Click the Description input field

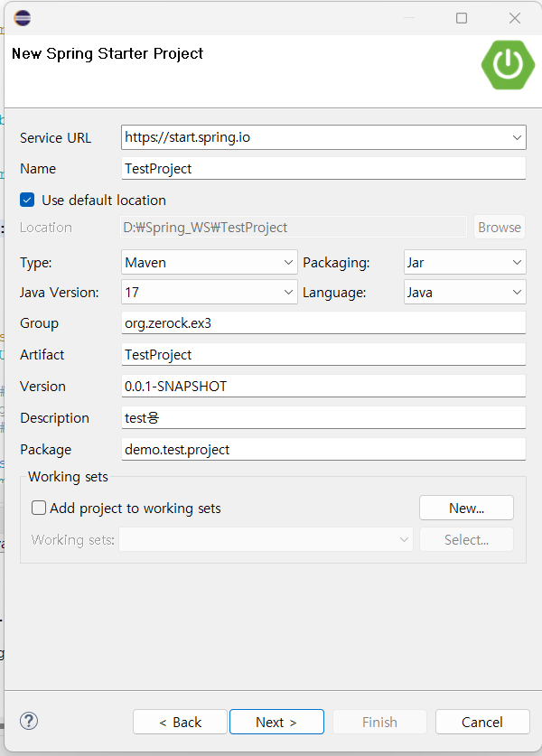[323, 417]
